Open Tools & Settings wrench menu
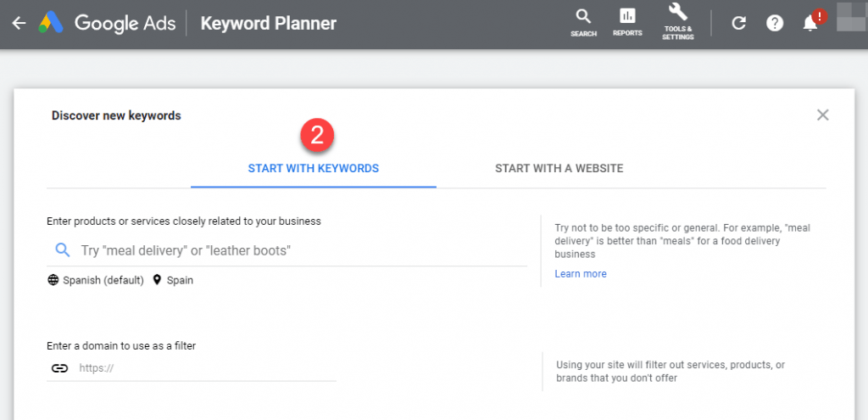Screen dimensions: 868x420 click(x=677, y=22)
